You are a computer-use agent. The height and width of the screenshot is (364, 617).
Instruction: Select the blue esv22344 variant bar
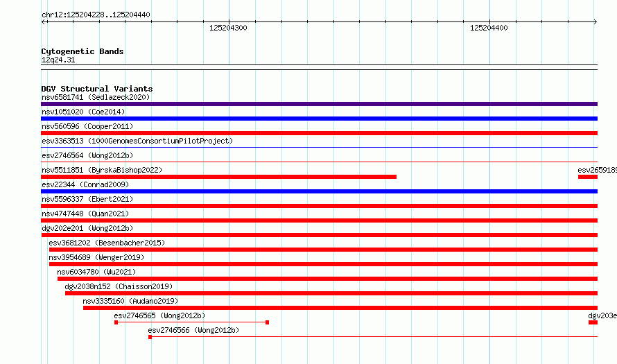click(319, 191)
